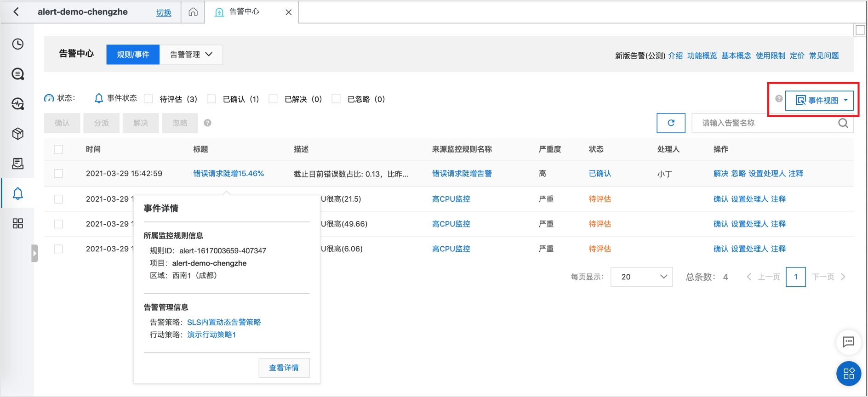Open the SLS内置动态告警策略 link

(224, 322)
